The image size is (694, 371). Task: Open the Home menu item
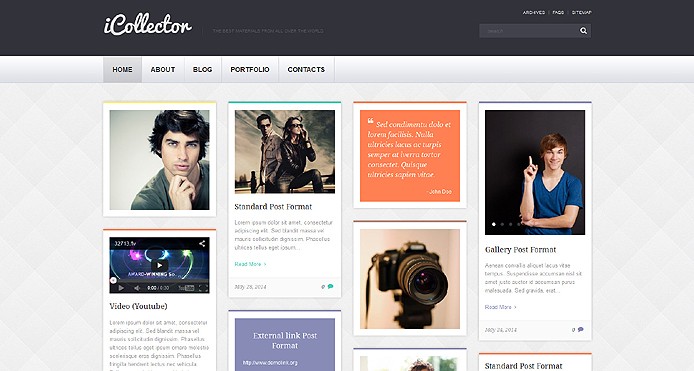coord(123,70)
